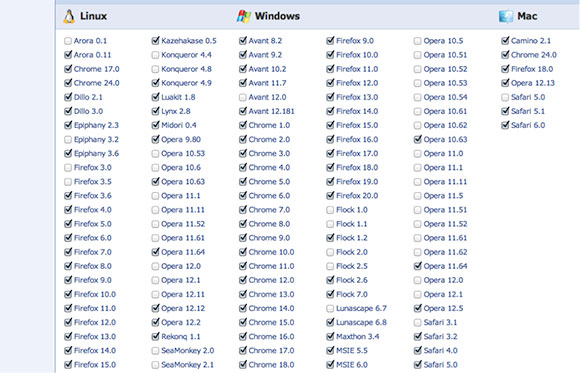Deselect Midori 0.4 checkbox

[x=155, y=125]
